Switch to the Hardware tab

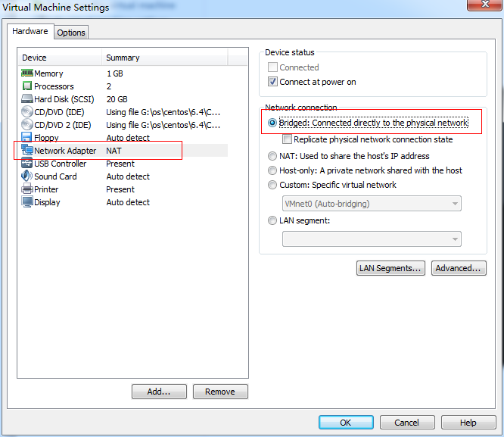[x=30, y=31]
